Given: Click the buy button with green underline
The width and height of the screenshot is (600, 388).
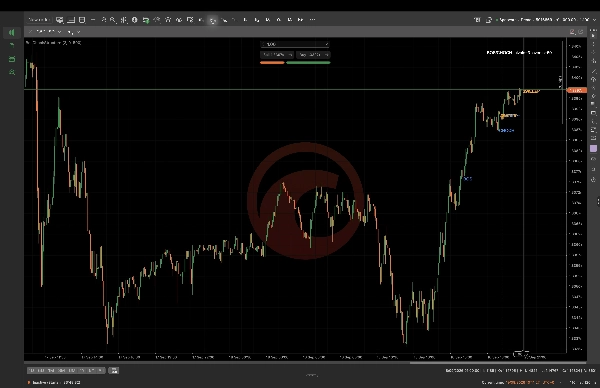Looking at the screenshot, I should (x=313, y=55).
